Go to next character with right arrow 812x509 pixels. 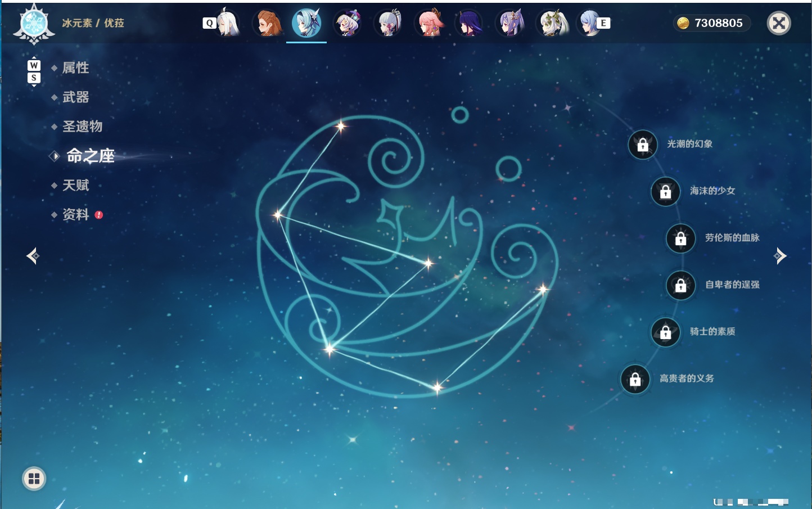click(x=780, y=256)
